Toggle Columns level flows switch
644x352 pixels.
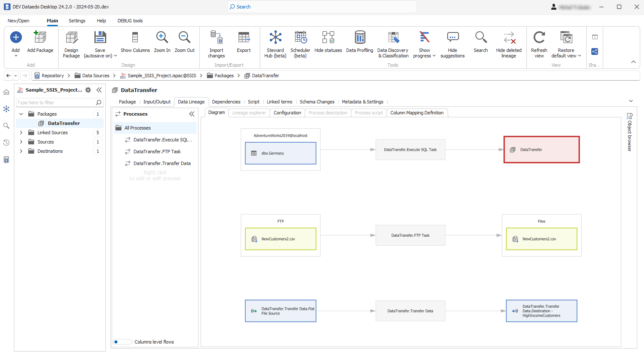(x=122, y=342)
